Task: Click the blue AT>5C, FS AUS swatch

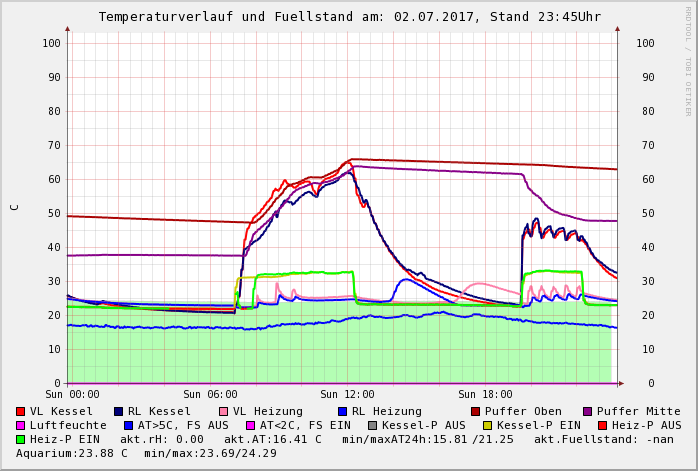Action: click(128, 426)
